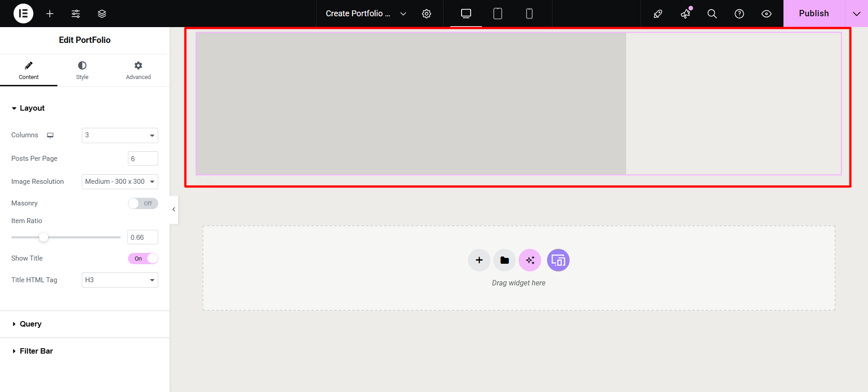The width and height of the screenshot is (868, 392).
Task: Click the Title HTML Tag label
Action: click(x=34, y=280)
